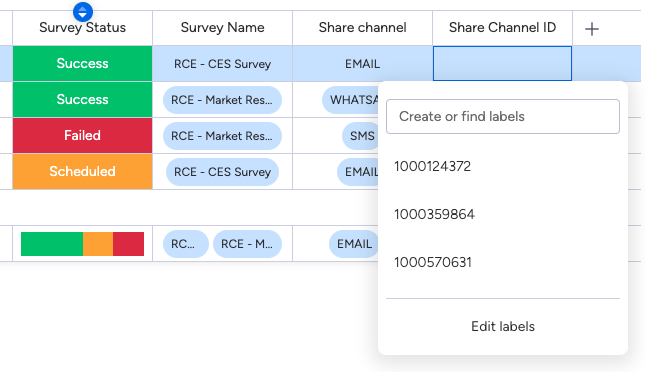This screenshot has width=646, height=372.
Task: Open the orange Scheduled status cell
Action: click(x=82, y=171)
